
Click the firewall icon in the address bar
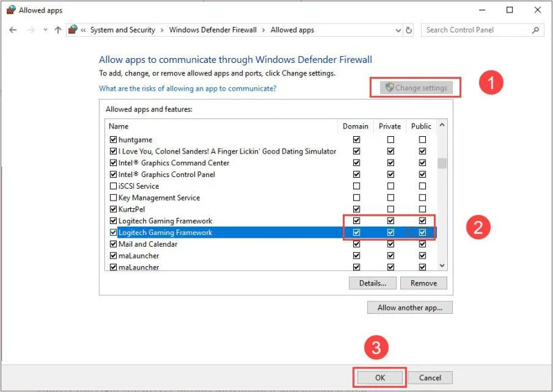73,30
